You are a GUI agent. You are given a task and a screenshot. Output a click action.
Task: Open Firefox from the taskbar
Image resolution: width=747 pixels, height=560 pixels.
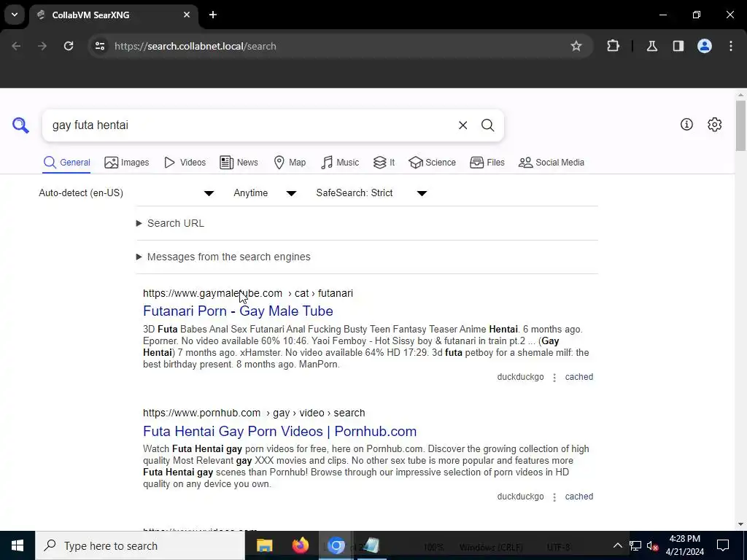coord(300,545)
